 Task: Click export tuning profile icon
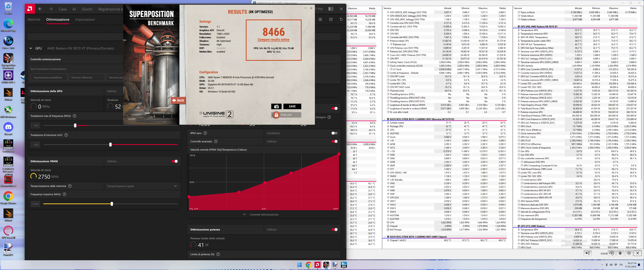(x=331, y=19)
